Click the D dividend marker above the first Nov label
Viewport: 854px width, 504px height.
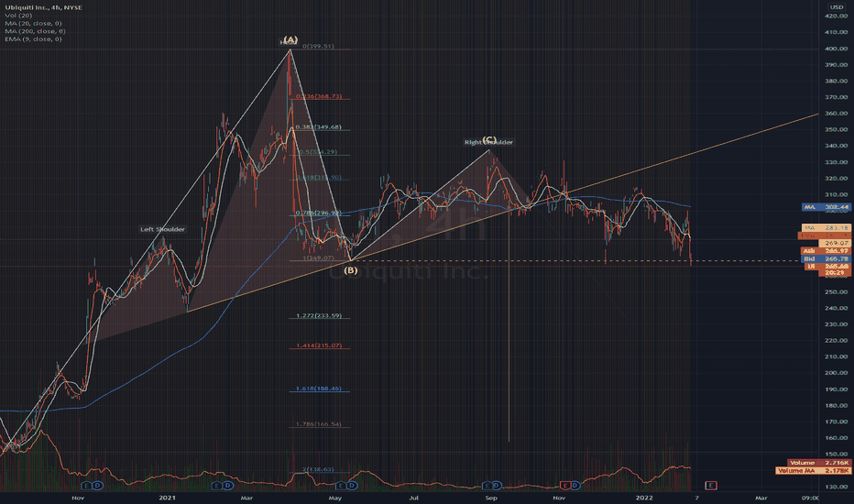pyautogui.click(x=97, y=485)
